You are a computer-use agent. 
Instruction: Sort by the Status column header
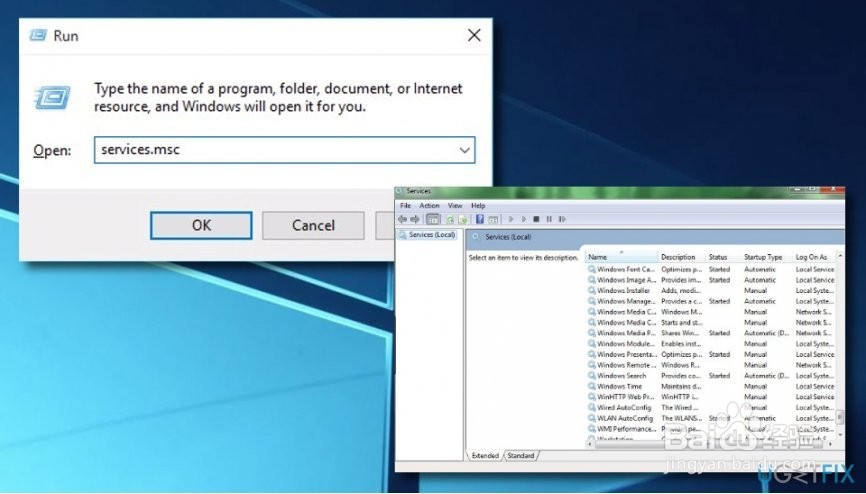tap(724, 257)
